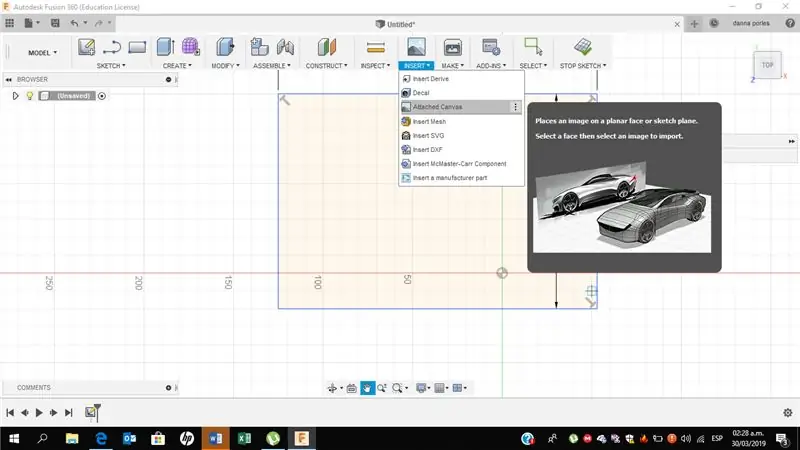Jump to the timeline beginning

coord(10,413)
